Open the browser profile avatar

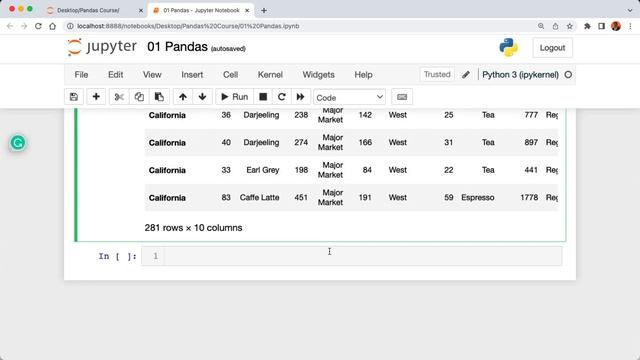[616, 26]
